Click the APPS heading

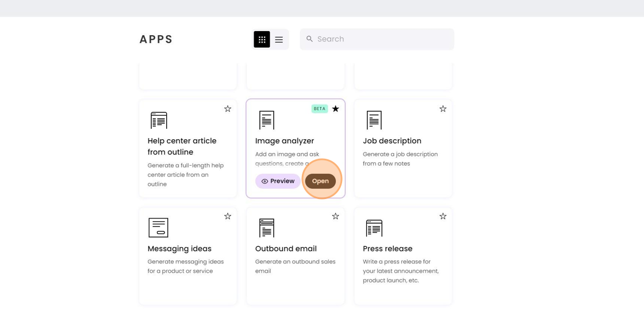point(156,40)
